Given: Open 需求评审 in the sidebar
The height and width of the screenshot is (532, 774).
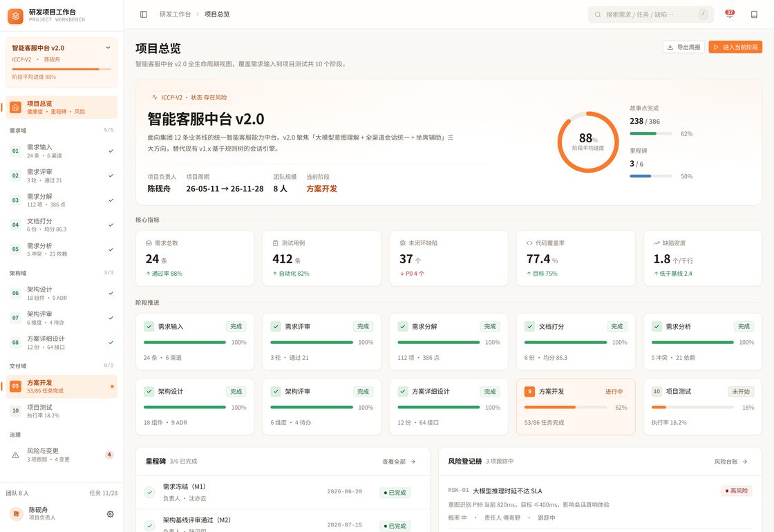Looking at the screenshot, I should tap(62, 175).
